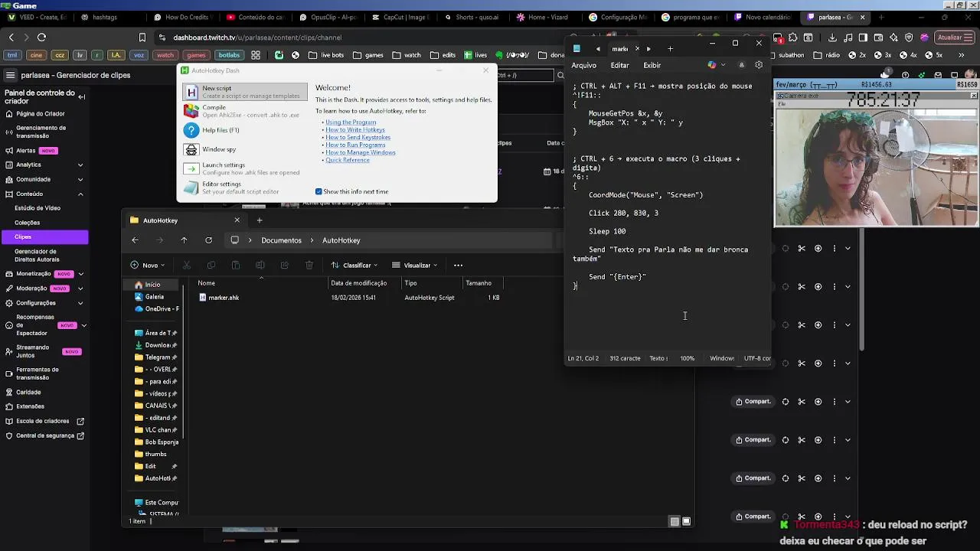Go back in File Explorer
The image size is (980, 551).
[135, 240]
